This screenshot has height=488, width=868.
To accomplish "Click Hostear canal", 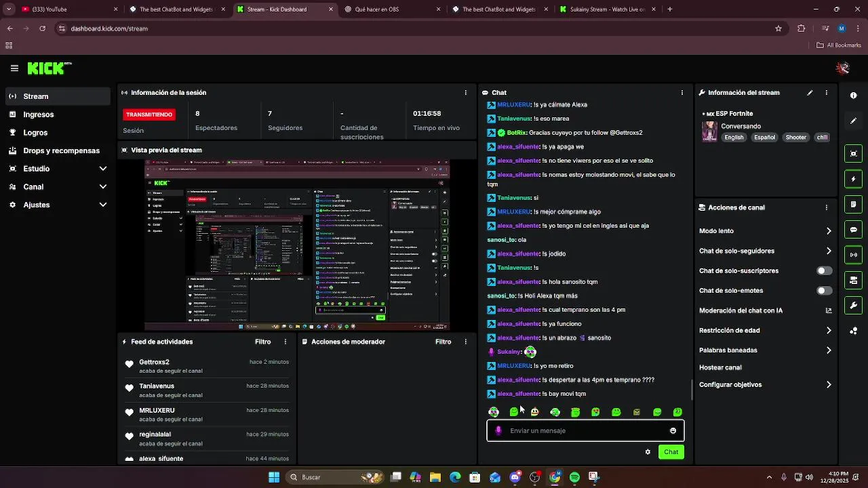I will (x=720, y=367).
